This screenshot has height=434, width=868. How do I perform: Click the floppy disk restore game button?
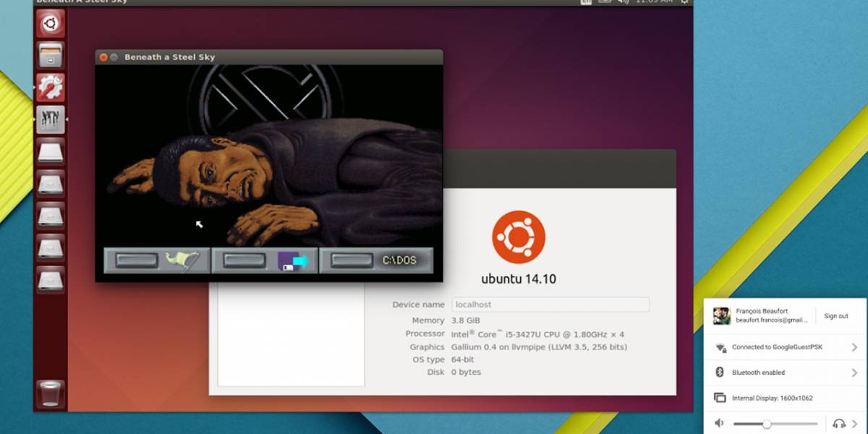click(265, 260)
